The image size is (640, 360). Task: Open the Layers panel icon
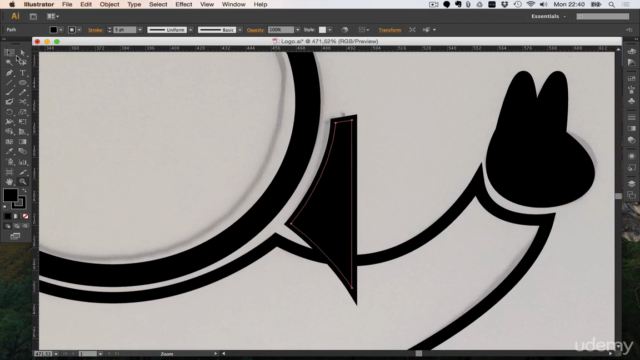coord(631,183)
